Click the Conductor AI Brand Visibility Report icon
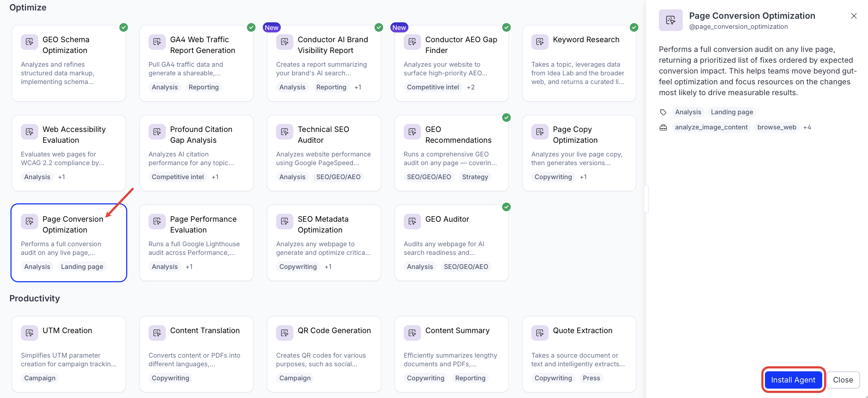The width and height of the screenshot is (868, 398). click(x=285, y=42)
